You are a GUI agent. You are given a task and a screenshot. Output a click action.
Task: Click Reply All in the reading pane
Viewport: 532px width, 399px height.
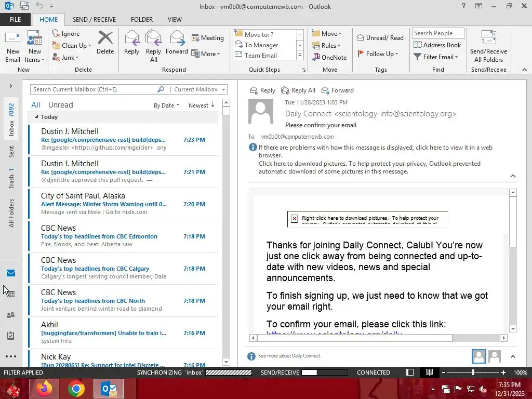(298, 90)
